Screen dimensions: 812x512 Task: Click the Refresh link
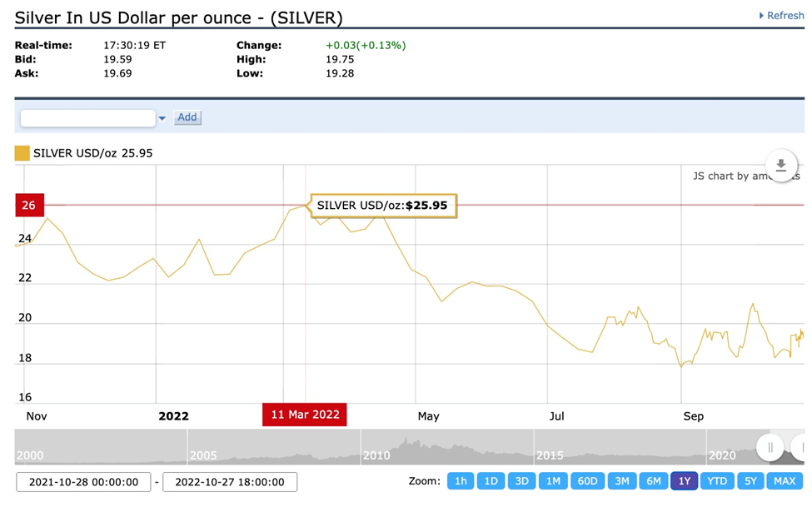click(x=781, y=16)
